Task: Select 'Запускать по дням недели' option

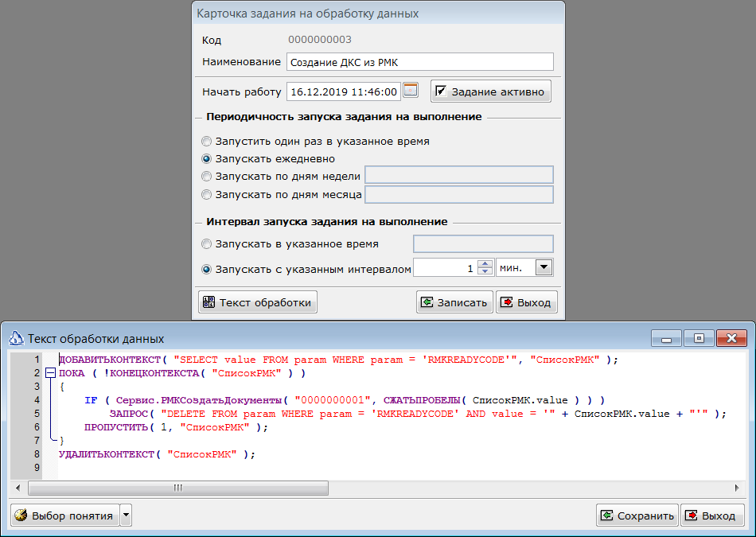Action: click(x=206, y=177)
